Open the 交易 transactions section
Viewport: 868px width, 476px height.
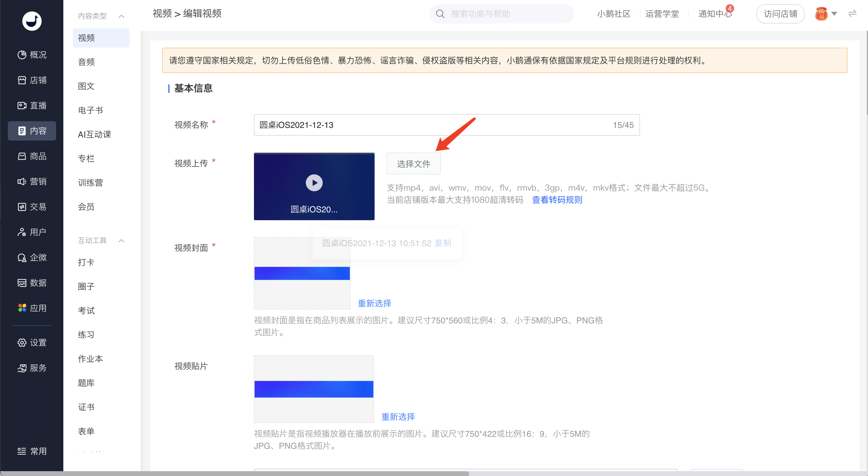pos(32,207)
